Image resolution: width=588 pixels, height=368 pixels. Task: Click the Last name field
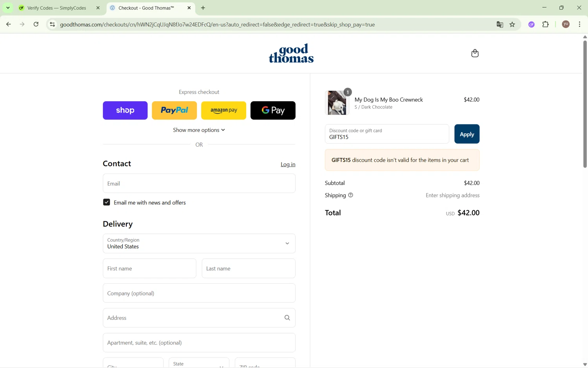249,268
